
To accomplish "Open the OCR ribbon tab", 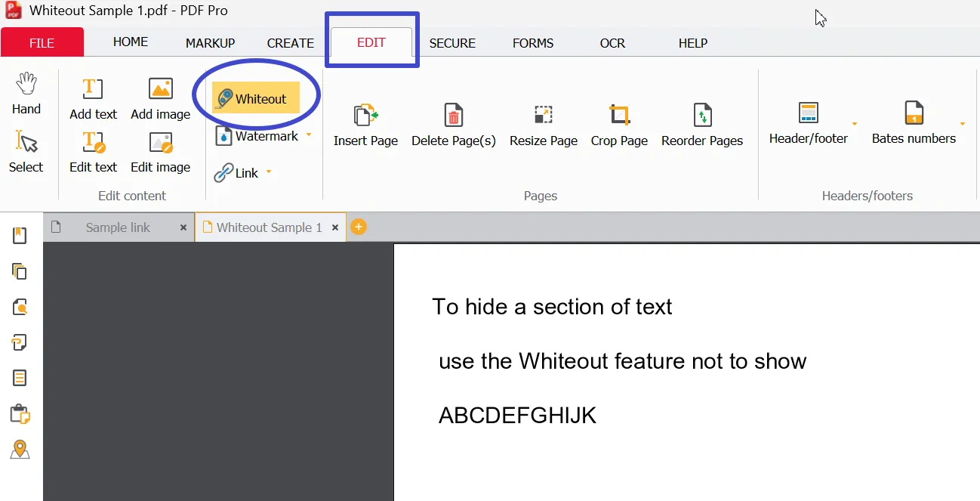I will click(x=612, y=43).
